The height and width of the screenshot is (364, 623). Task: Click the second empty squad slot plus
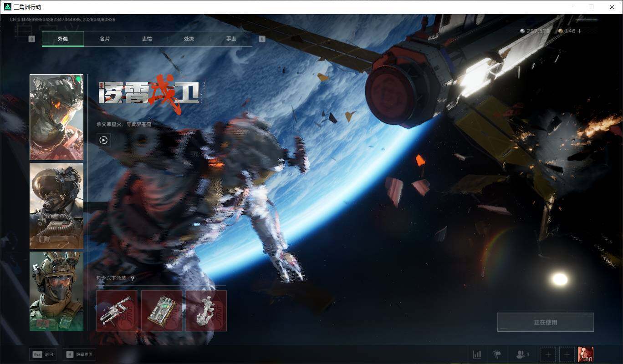567,354
